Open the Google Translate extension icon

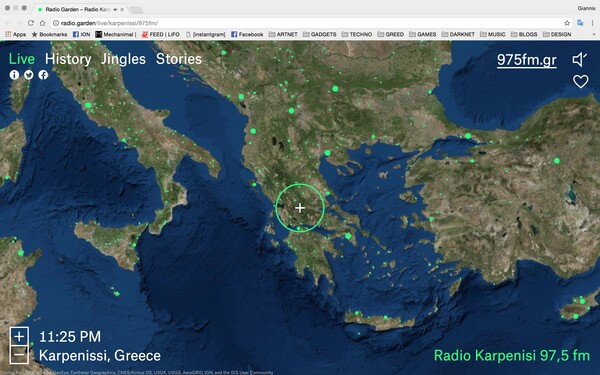[x=580, y=23]
